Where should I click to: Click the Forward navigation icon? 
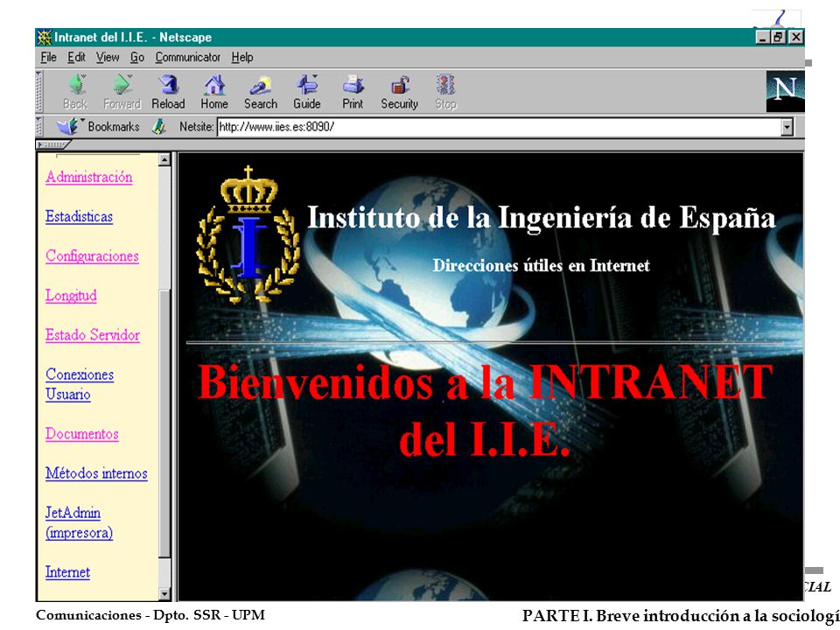[x=122, y=92]
